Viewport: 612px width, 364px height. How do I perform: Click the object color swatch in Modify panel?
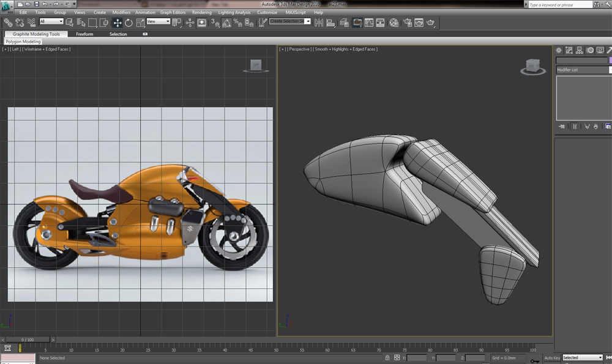(x=610, y=60)
